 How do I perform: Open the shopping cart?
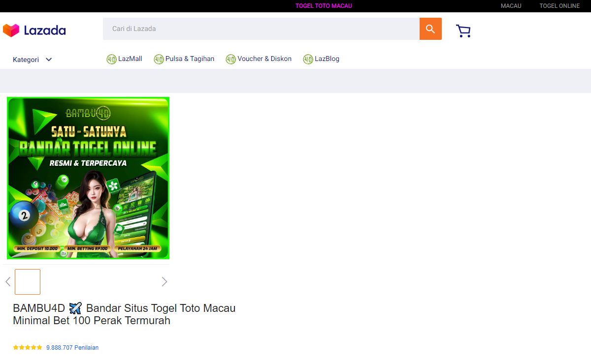pyautogui.click(x=463, y=31)
